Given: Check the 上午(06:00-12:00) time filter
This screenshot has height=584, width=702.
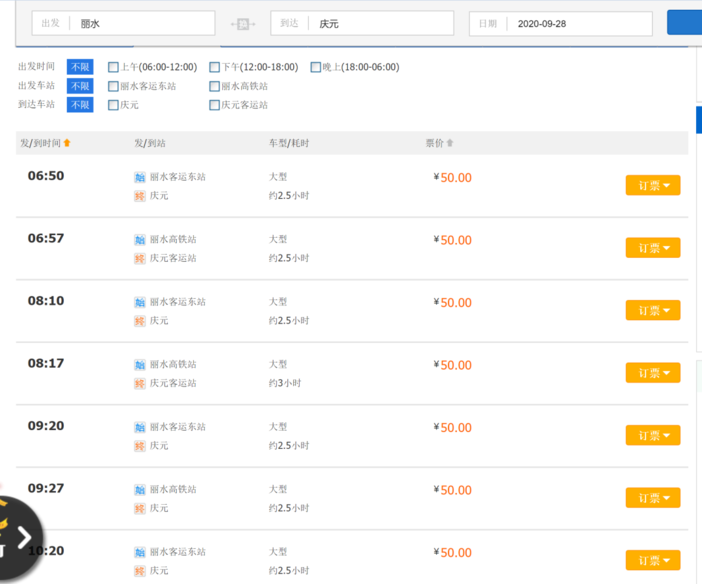Looking at the screenshot, I should [113, 67].
